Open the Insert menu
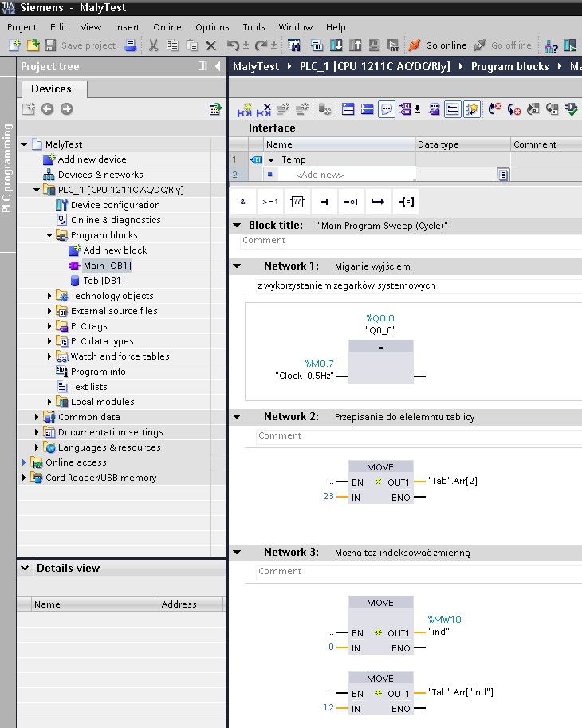The width and height of the screenshot is (582, 728). click(128, 27)
